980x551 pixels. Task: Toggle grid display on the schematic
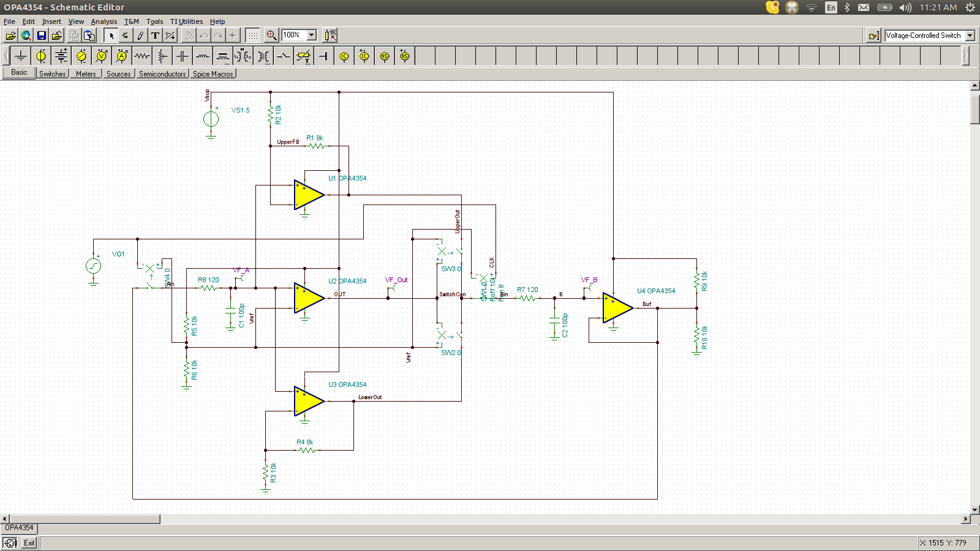(x=252, y=35)
